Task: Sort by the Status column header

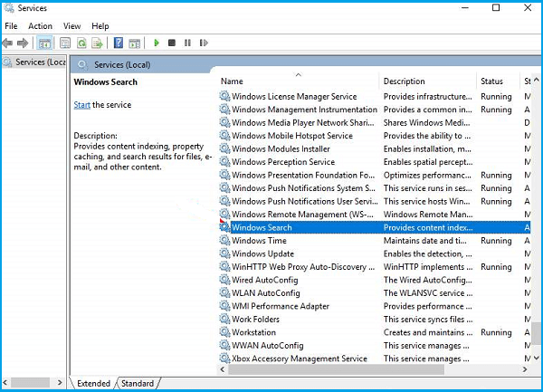Action: (x=491, y=81)
